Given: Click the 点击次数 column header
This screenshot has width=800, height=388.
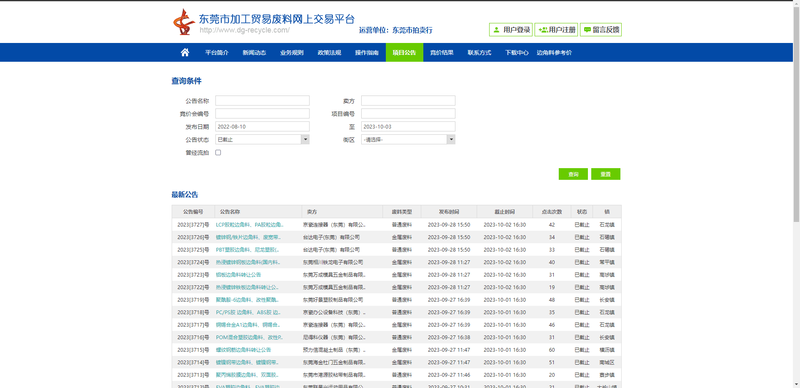Looking at the screenshot, I should tap(552, 212).
